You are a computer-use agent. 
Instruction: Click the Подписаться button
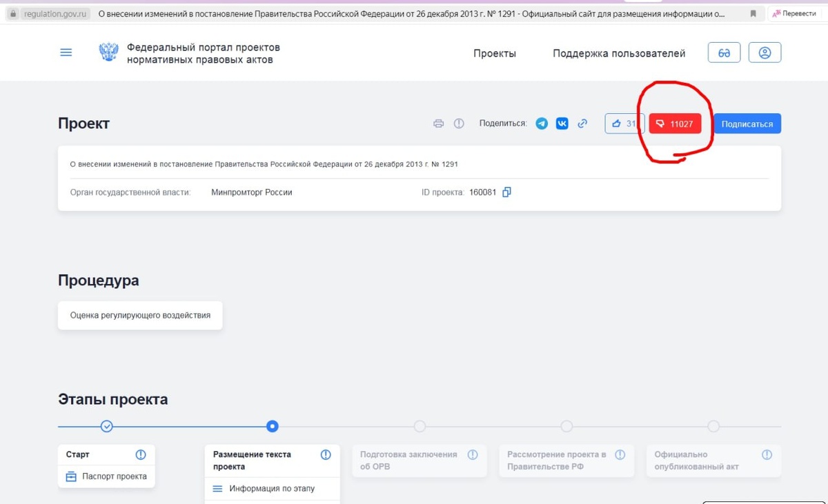(x=747, y=123)
